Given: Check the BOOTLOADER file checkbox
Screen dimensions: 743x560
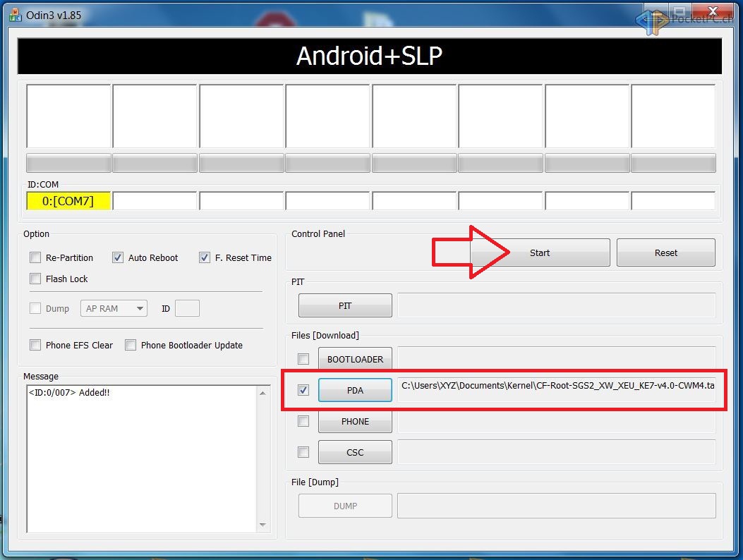Looking at the screenshot, I should pyautogui.click(x=303, y=359).
